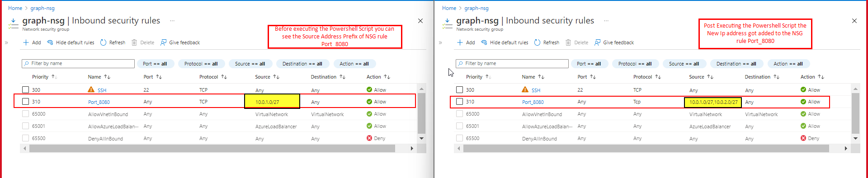Open Port_8080 rule link in right table

point(533,102)
